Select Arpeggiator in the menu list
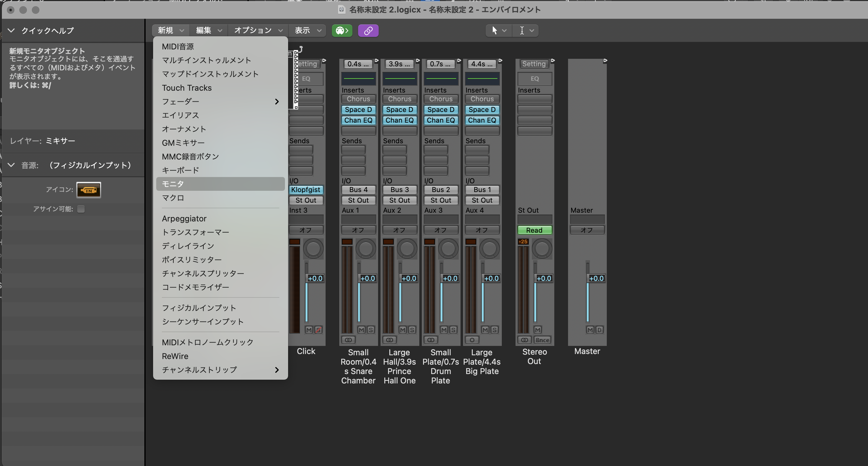This screenshot has width=868, height=466. (x=184, y=219)
